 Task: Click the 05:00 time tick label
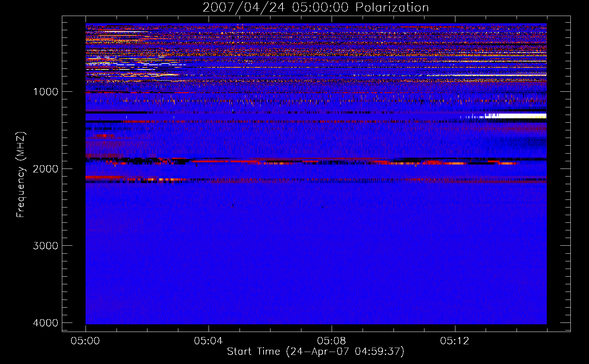(86, 341)
